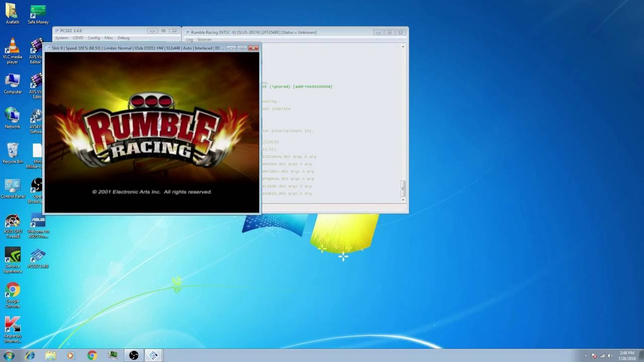This screenshot has height=362, width=644.
Task: Maximize the Rumble Racing log window
Action: click(x=389, y=32)
